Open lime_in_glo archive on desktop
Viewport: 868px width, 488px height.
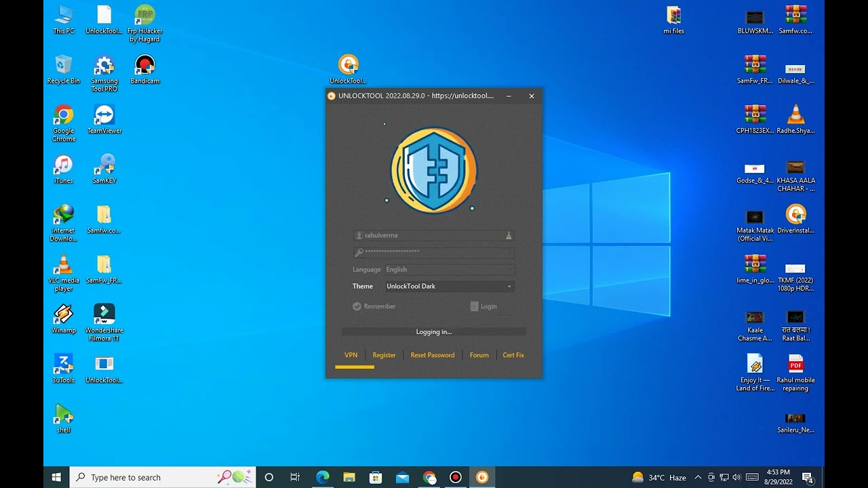755,270
